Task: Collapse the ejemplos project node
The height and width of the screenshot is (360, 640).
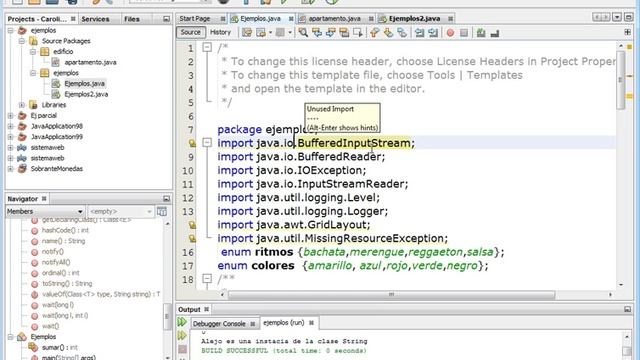Action: [11, 30]
